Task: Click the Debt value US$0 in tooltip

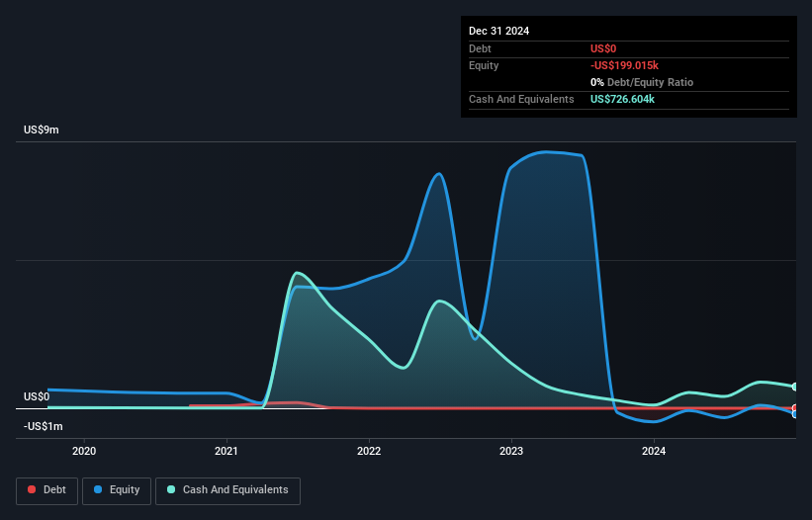Action: click(603, 48)
